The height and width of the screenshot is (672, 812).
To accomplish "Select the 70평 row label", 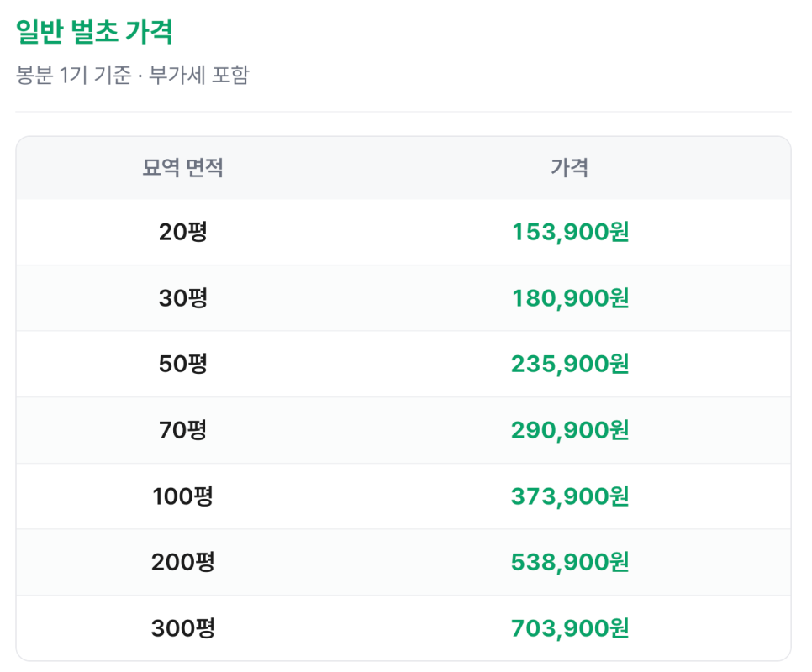I will tap(182, 430).
